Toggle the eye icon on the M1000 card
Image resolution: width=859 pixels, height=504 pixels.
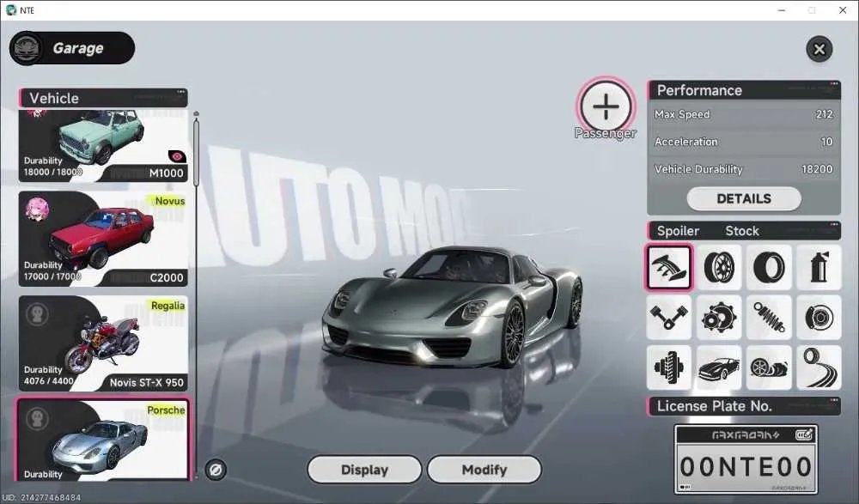(x=177, y=156)
